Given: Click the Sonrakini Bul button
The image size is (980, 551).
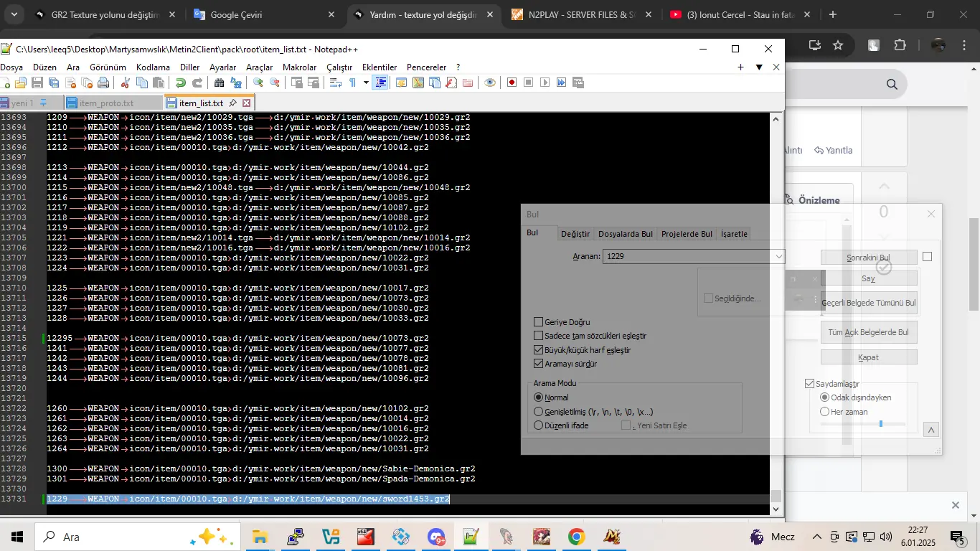Looking at the screenshot, I should point(869,257).
